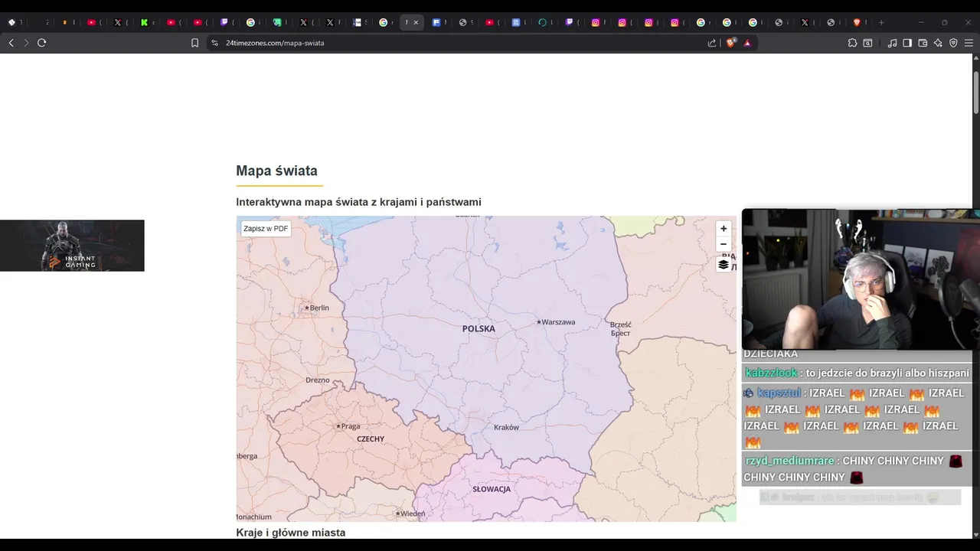Zoom in the map with plus button
Screen dimensions: 980x551
(x=724, y=229)
